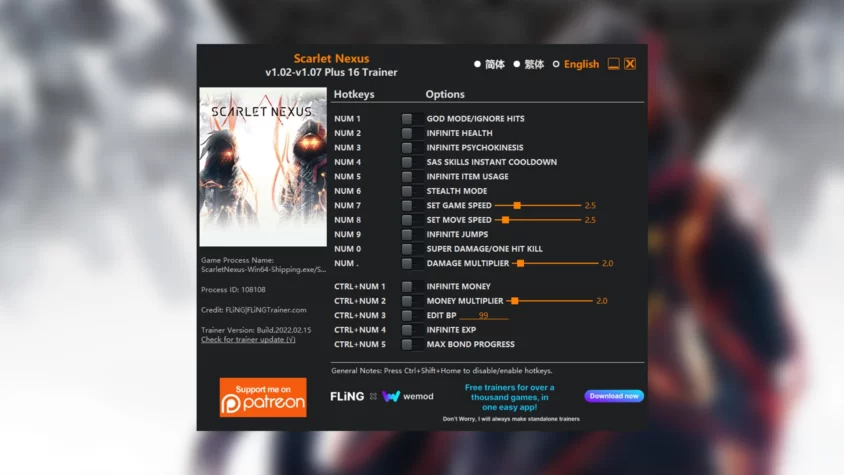Click the Download now button
This screenshot has width=844, height=475.
(x=614, y=396)
